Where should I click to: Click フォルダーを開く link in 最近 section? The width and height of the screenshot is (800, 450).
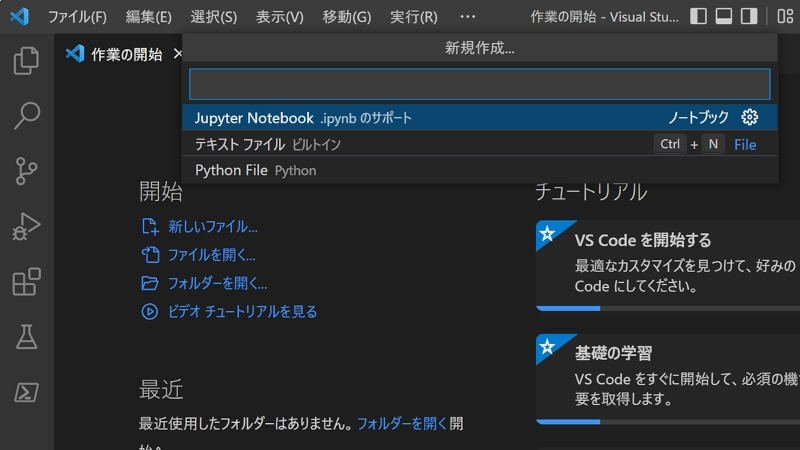pos(402,423)
